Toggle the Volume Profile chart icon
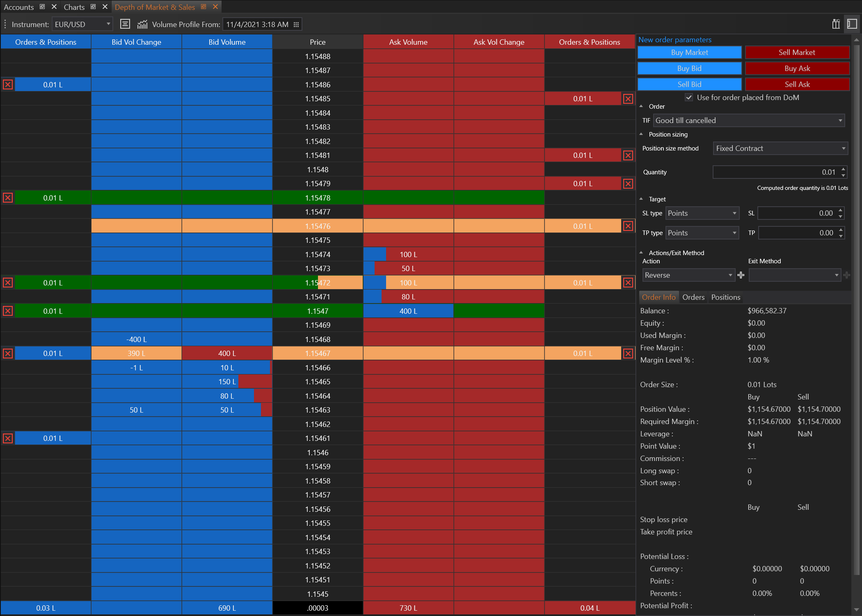The width and height of the screenshot is (862, 616). click(x=142, y=24)
